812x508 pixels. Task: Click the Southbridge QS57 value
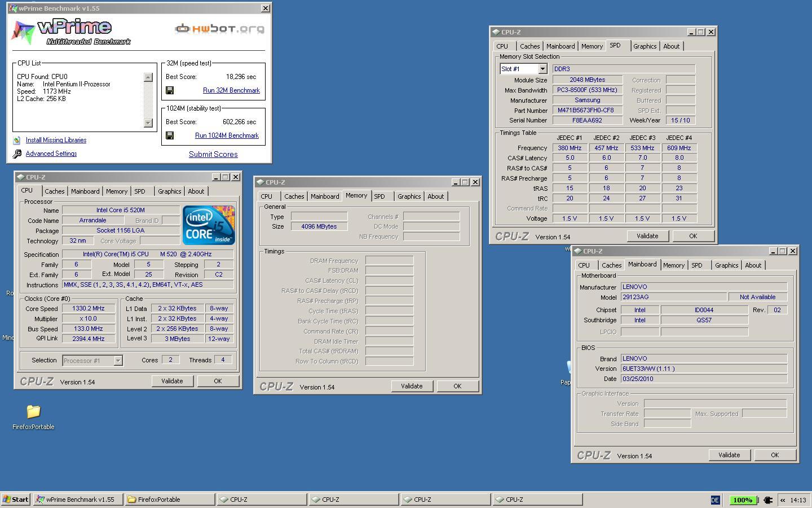coord(704,320)
